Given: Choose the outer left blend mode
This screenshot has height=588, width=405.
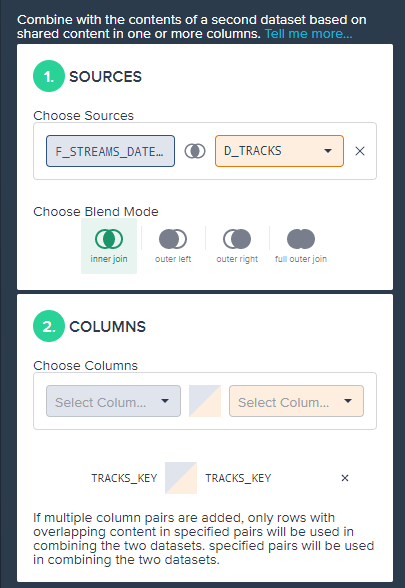Looking at the screenshot, I should click(x=173, y=246).
